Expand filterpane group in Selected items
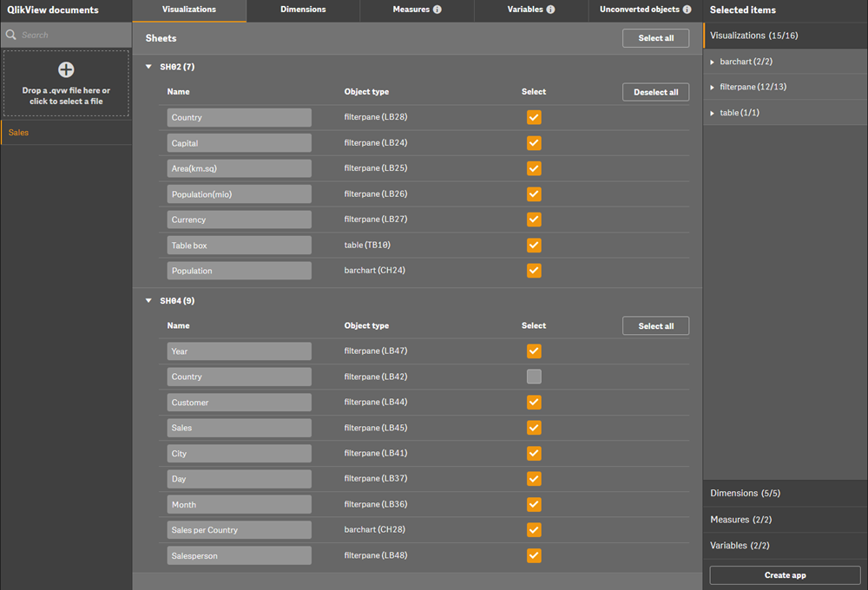The height and width of the screenshot is (590, 868). coord(713,88)
